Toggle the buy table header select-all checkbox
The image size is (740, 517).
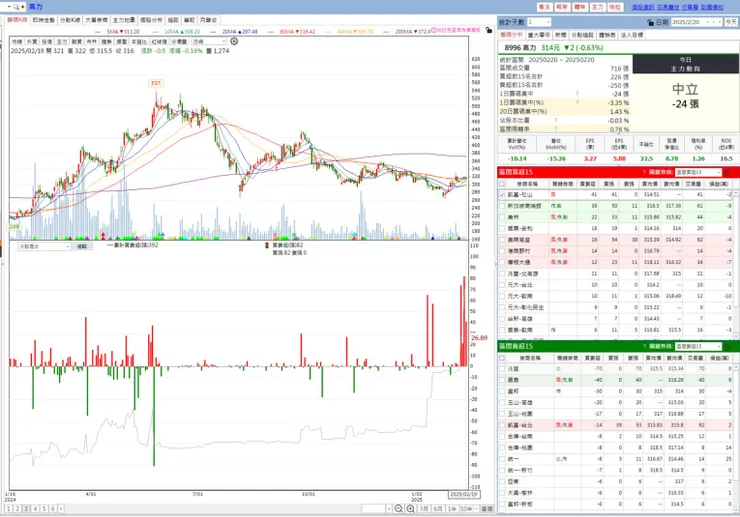point(502,184)
